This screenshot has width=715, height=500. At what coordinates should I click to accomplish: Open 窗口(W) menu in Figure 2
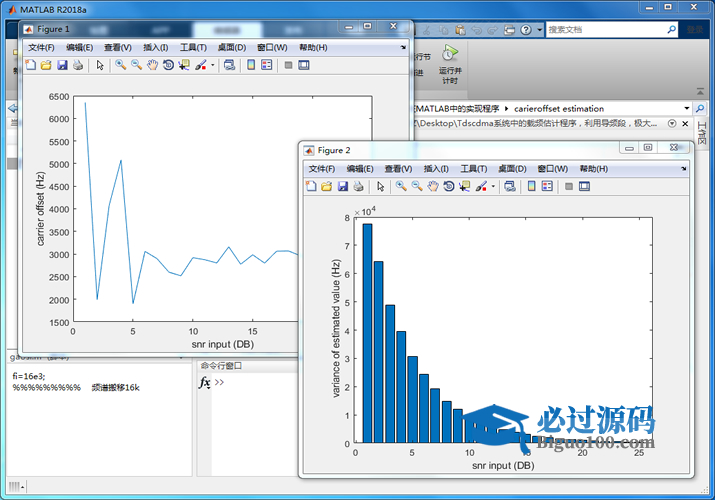coord(553,169)
